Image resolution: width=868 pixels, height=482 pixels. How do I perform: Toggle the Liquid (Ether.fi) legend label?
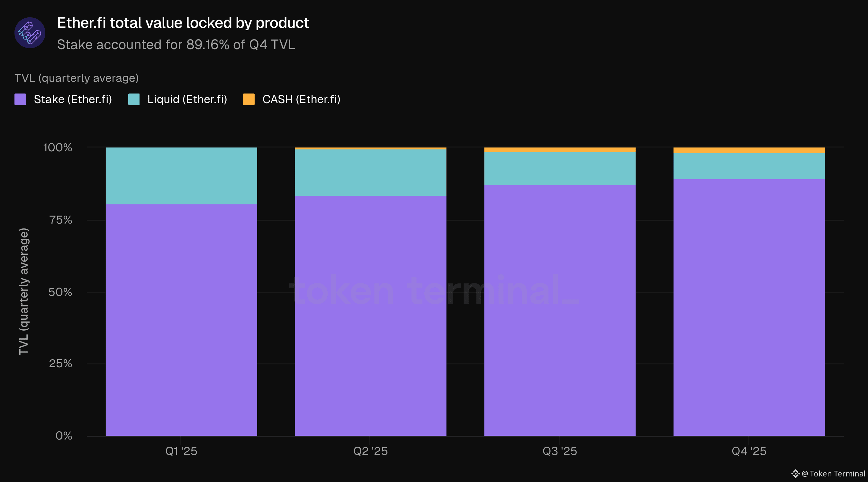(187, 99)
